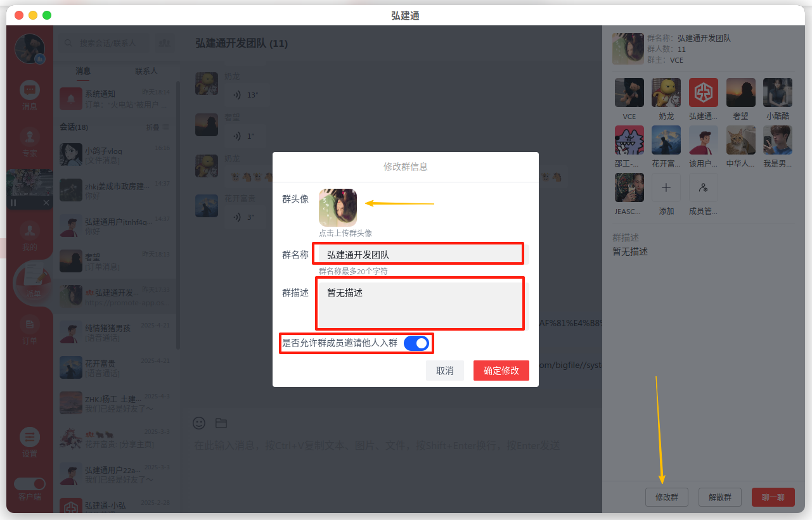Click the 添加 plus icon to add member
Image resolution: width=812 pixels, height=520 pixels.
click(x=666, y=188)
